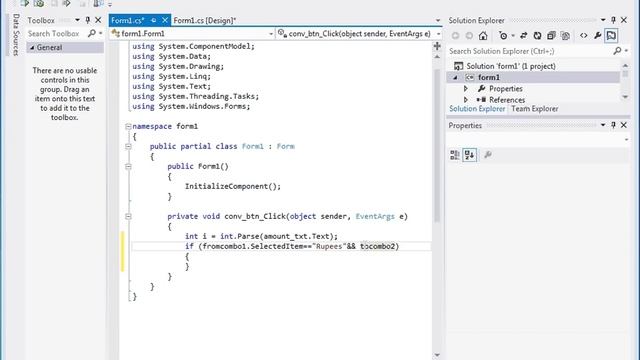Click the code editor scrollbar down arrow
The image size is (640, 360).
tap(437, 355)
